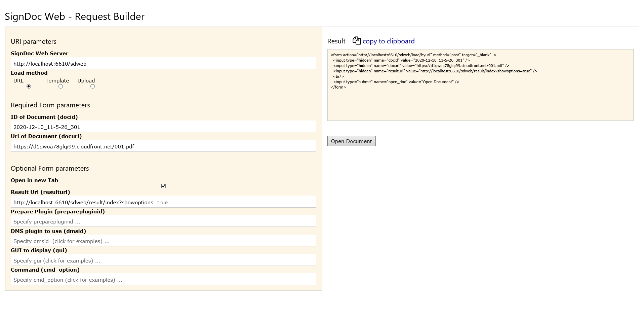The height and width of the screenshot is (312, 644).
Task: Click the Upload radio label text
Action: [86, 81]
